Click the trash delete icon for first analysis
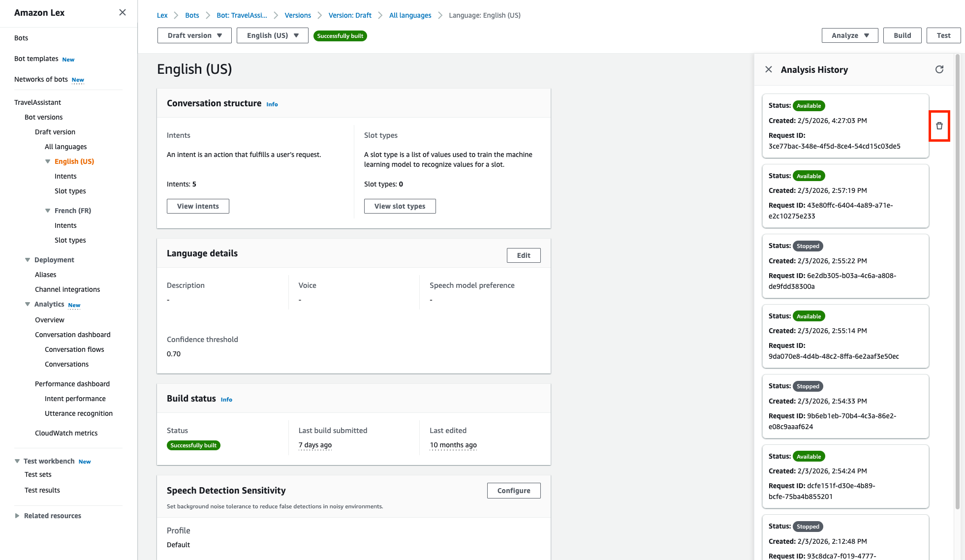Screen dimensions: 965x560 939,126
